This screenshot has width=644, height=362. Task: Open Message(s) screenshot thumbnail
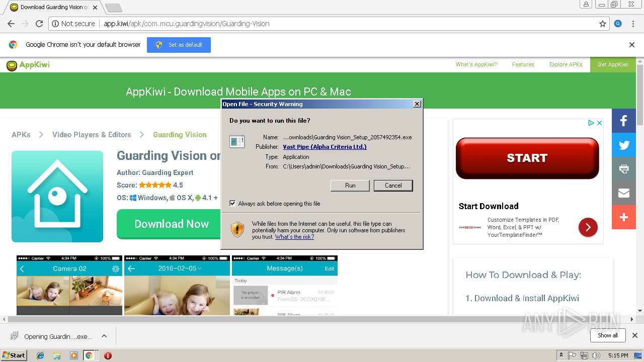pos(285,286)
